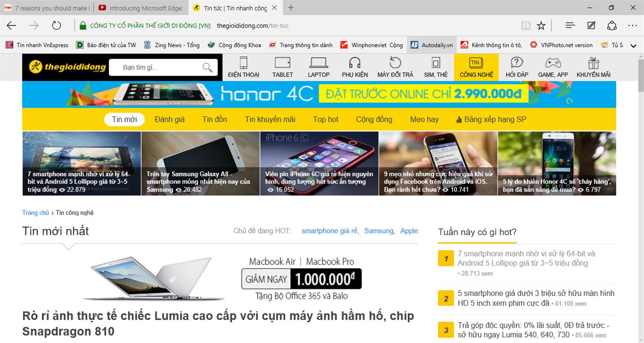This screenshot has height=343, width=644.
Task: Open LAPTOP category icon
Action: point(319,67)
